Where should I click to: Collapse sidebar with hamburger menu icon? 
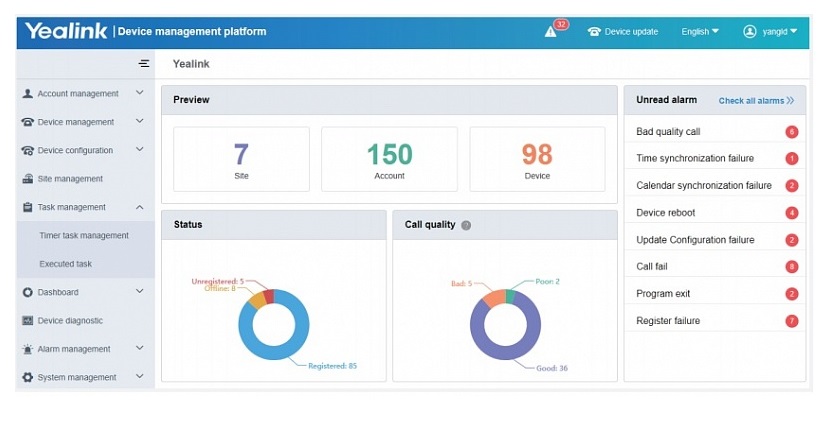coord(144,64)
